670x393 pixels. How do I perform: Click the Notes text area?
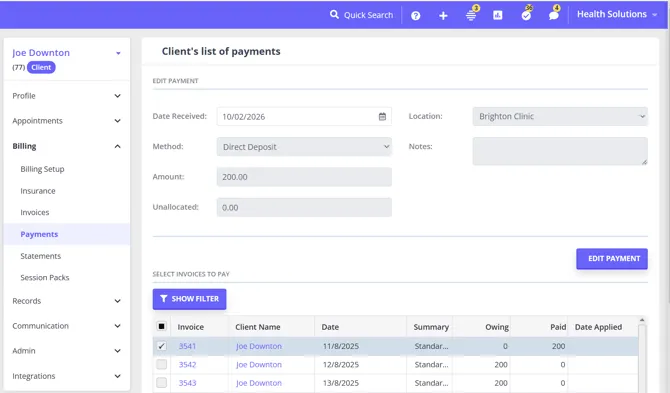560,151
